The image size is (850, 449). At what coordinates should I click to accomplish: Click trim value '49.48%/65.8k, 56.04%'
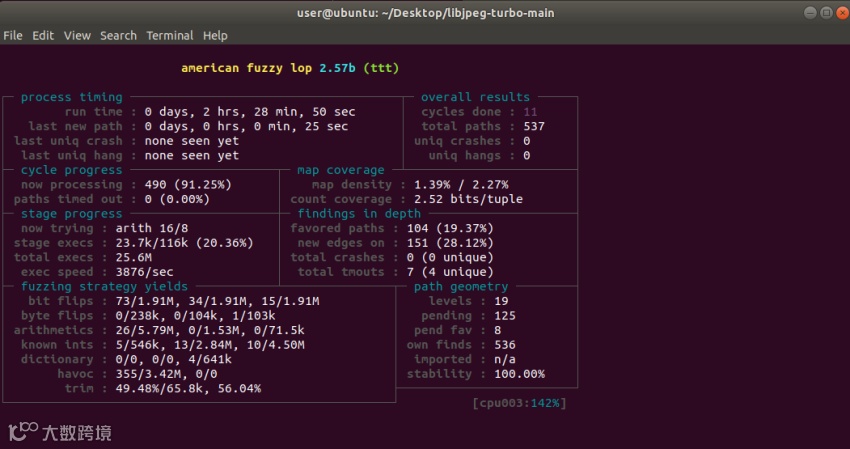coord(188,389)
